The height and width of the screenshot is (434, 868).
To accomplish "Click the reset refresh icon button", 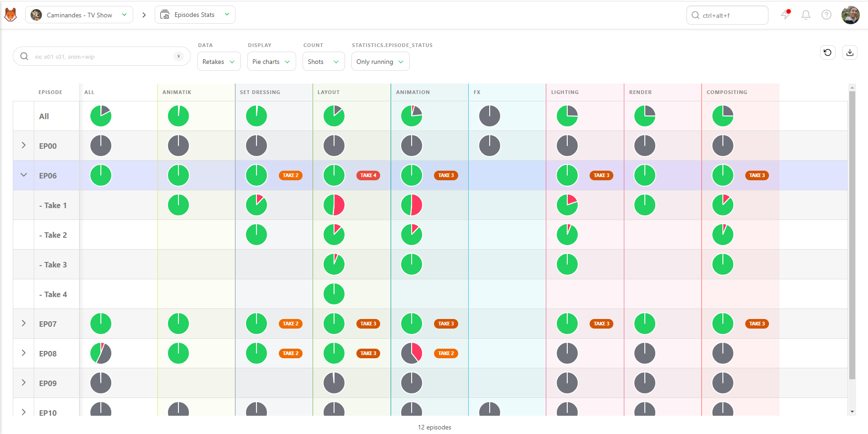I will point(828,52).
